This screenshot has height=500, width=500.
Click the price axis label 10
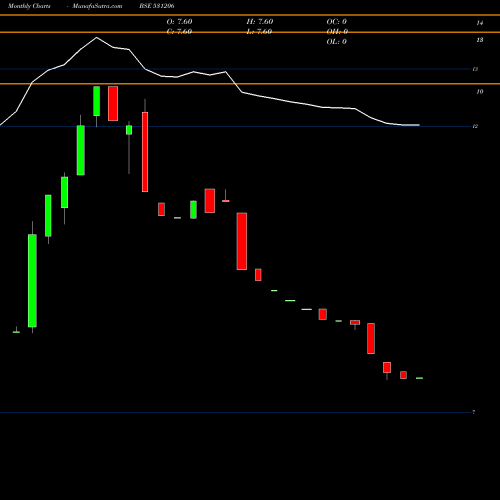pyautogui.click(x=480, y=92)
